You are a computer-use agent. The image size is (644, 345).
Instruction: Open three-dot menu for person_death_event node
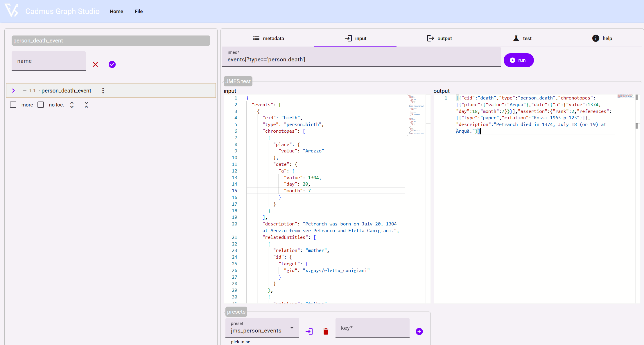[x=103, y=90]
